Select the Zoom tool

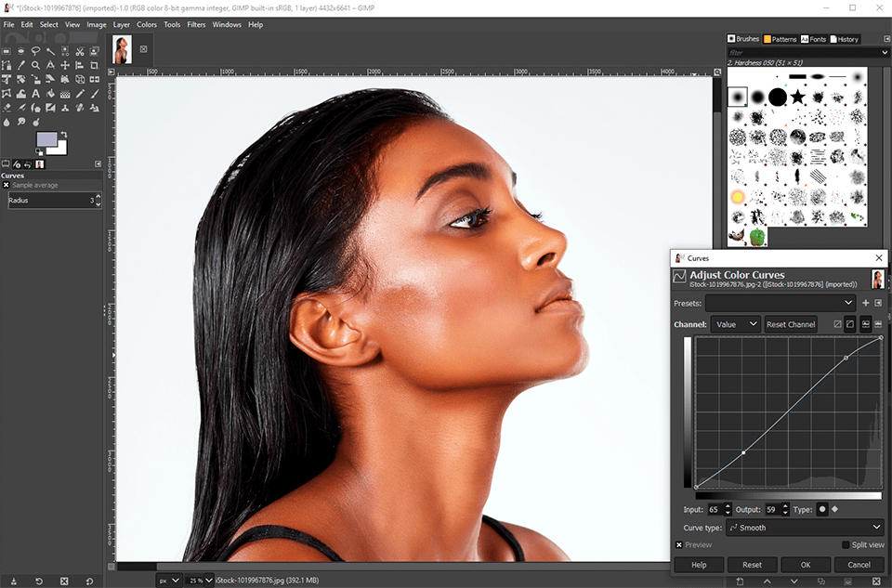[x=35, y=65]
